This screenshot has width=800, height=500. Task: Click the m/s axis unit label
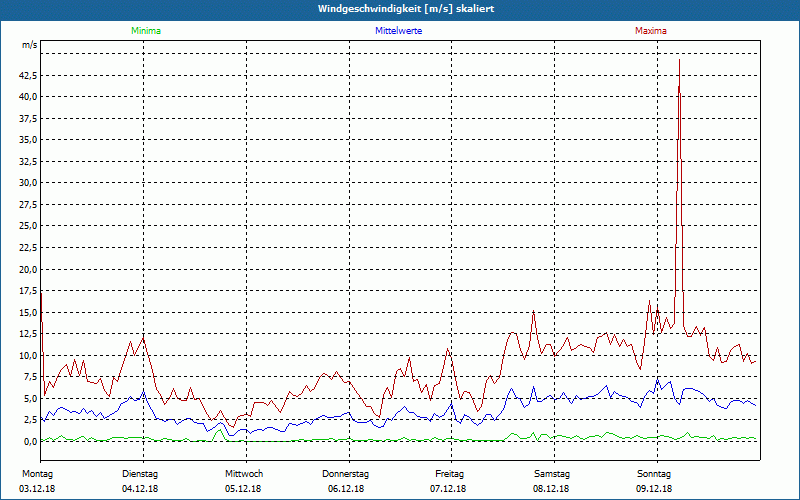29,45
